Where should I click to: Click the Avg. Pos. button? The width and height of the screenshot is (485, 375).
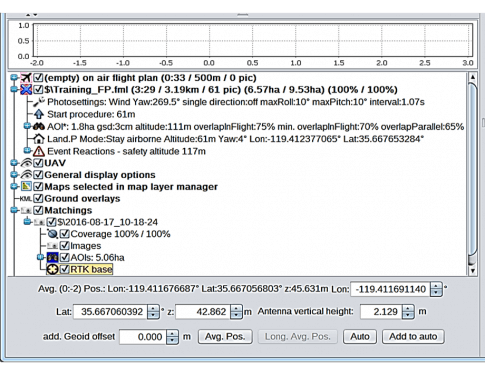[225, 337]
